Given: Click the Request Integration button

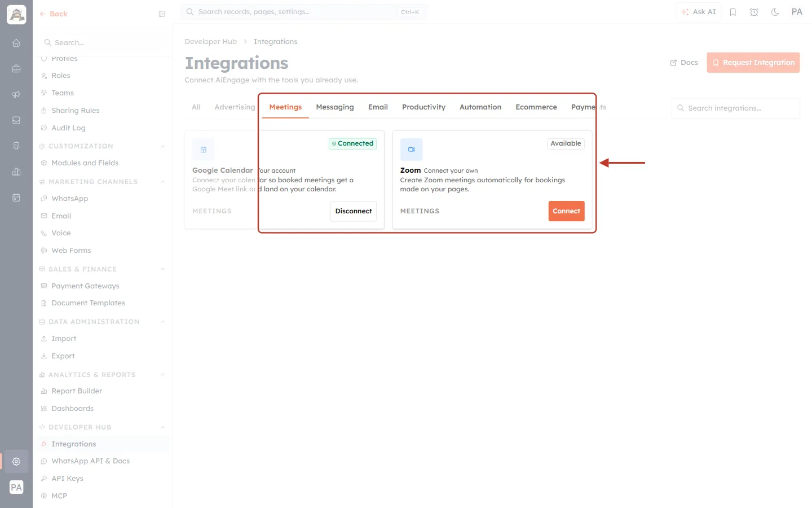Looking at the screenshot, I should point(753,63).
